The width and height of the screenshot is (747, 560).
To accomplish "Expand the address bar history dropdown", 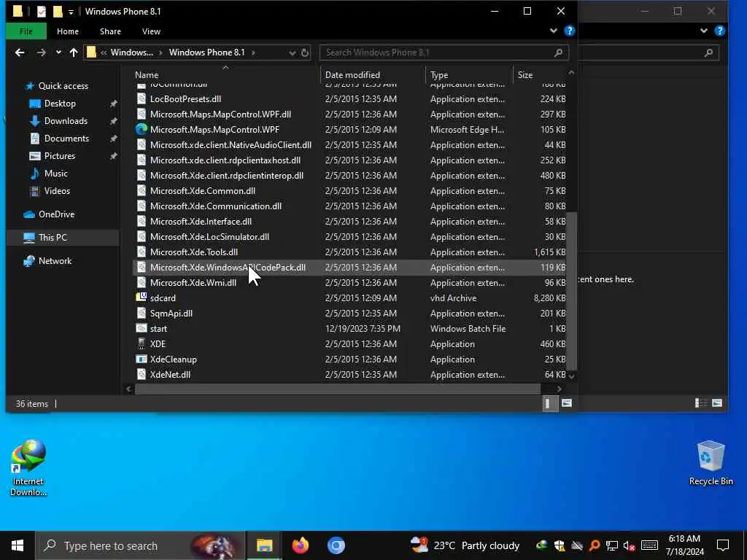I will point(292,52).
